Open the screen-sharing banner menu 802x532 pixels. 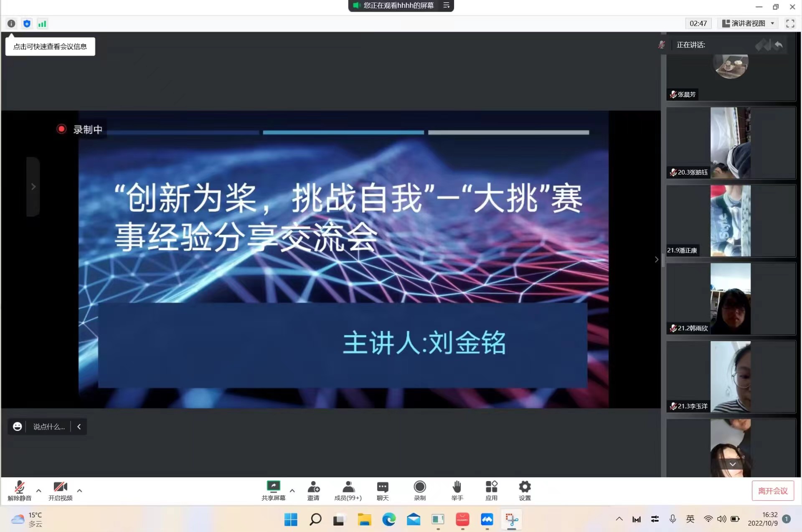[446, 5]
